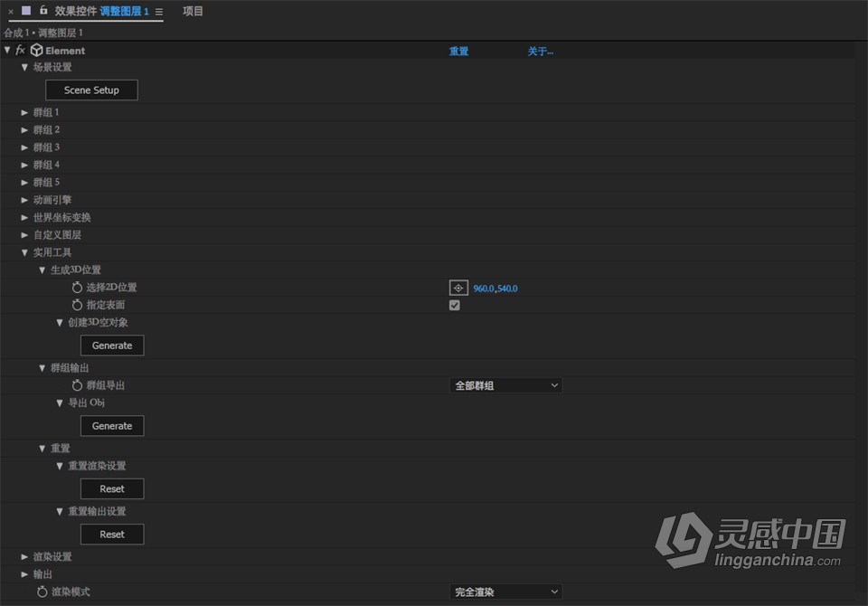Viewport: 868px width, 606px height.
Task: Select the 效果控件 调整图层 1 tab
Action: point(101,11)
